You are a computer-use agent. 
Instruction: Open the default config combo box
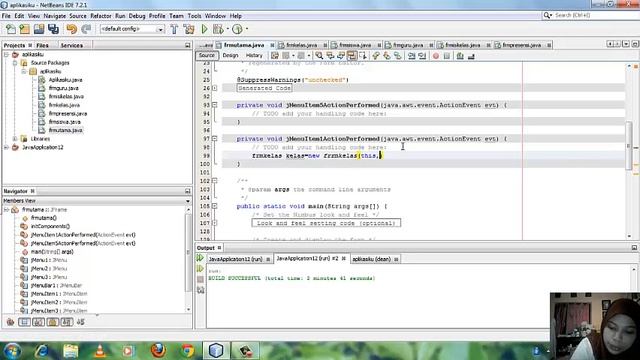point(132,29)
